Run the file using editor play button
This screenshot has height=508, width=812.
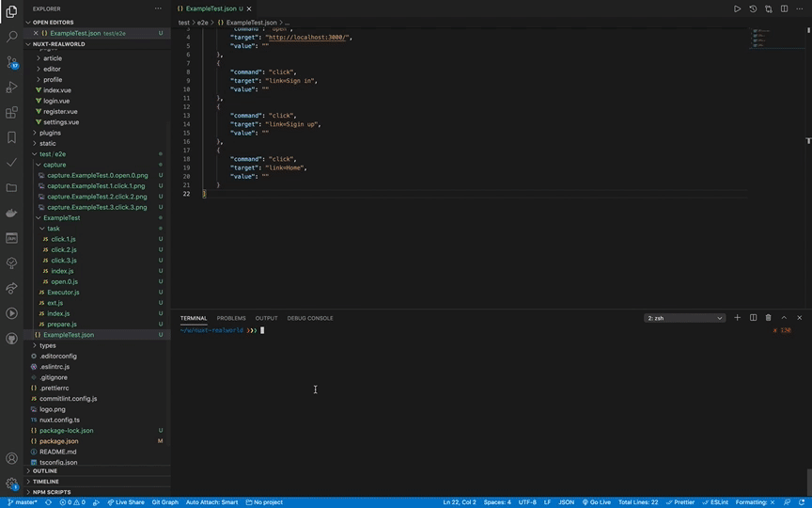[x=737, y=8]
